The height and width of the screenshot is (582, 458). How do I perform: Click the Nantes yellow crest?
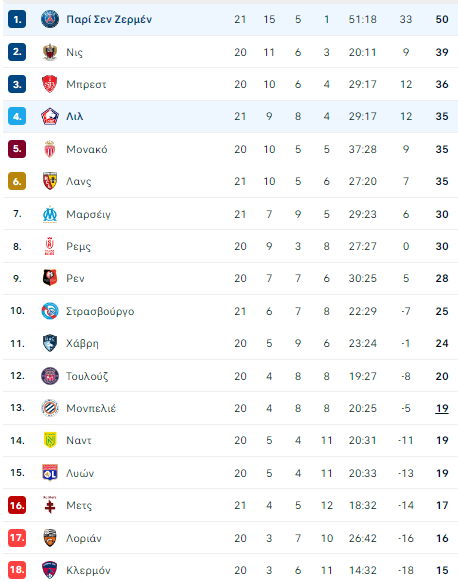coord(50,440)
